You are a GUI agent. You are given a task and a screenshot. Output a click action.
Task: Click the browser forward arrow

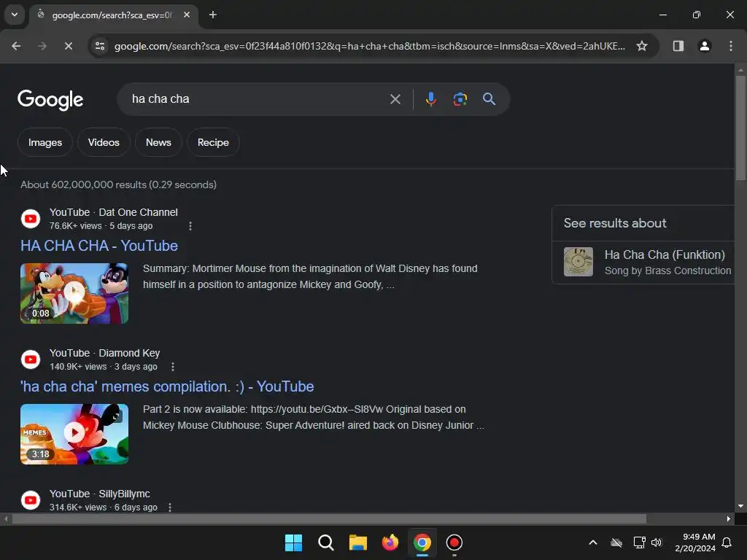point(42,46)
